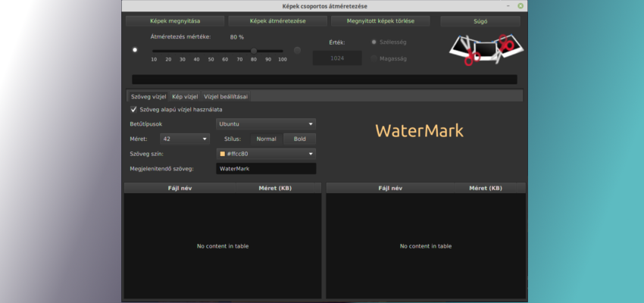Open the Súgó help button
Screen dimensions: 644x303
(x=480, y=21)
